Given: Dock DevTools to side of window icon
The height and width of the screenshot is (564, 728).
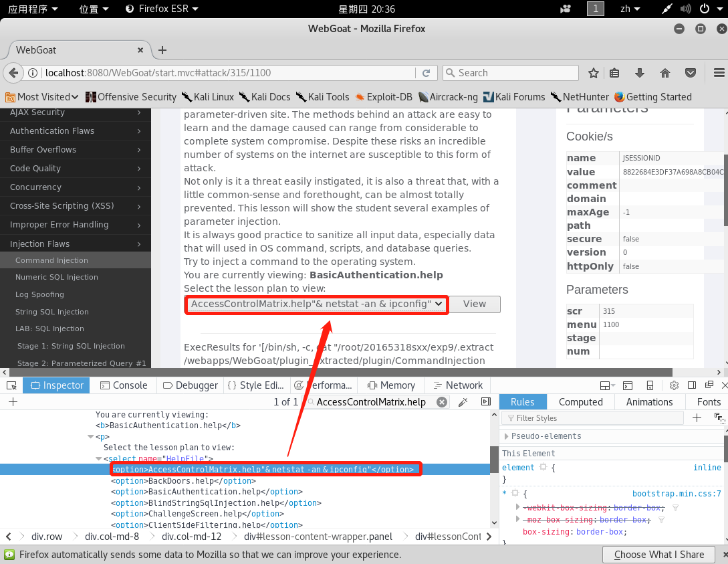Looking at the screenshot, I should tap(692, 385).
